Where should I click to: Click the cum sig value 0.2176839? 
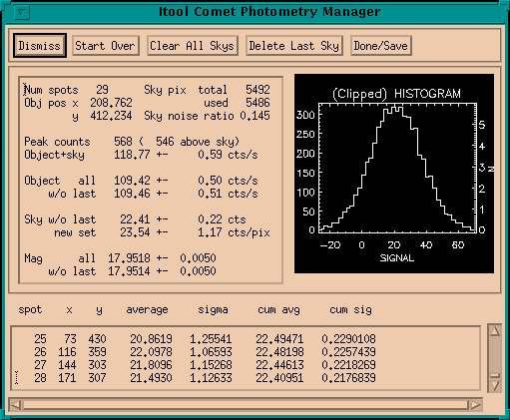(348, 378)
